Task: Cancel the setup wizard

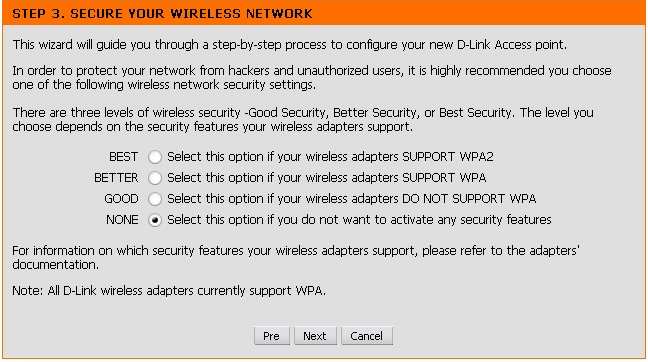Action: [x=367, y=336]
